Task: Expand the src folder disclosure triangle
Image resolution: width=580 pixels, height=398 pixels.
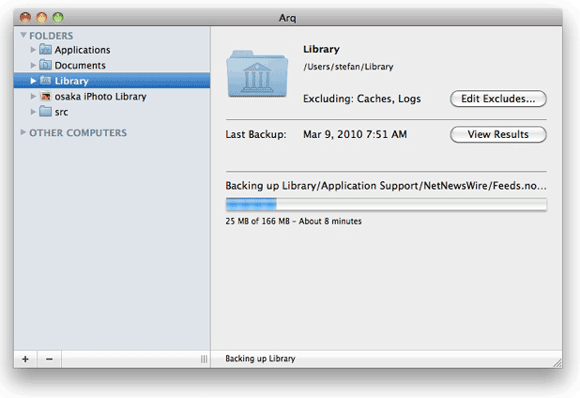Action: [x=33, y=112]
